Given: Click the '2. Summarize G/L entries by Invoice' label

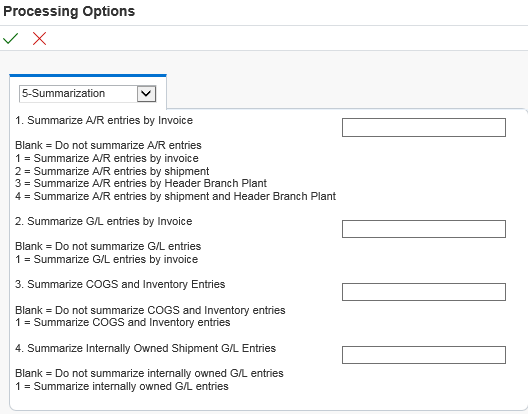Looking at the screenshot, I should click(104, 221).
